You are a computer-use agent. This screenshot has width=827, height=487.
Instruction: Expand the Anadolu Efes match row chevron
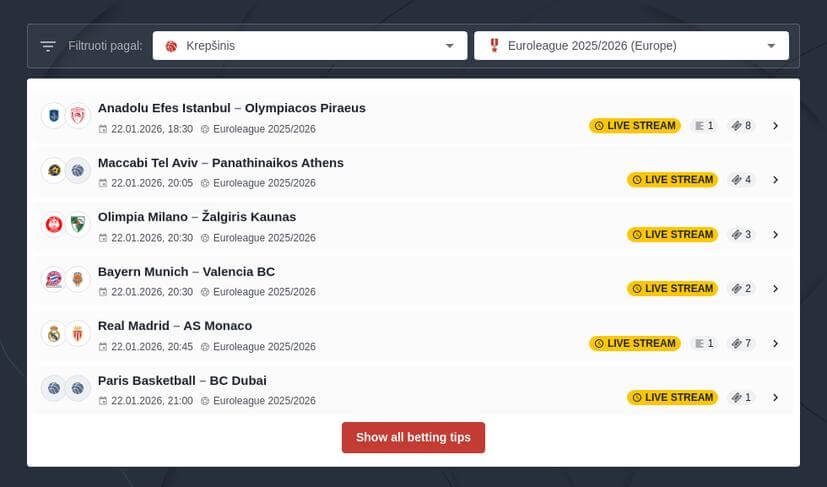point(775,126)
